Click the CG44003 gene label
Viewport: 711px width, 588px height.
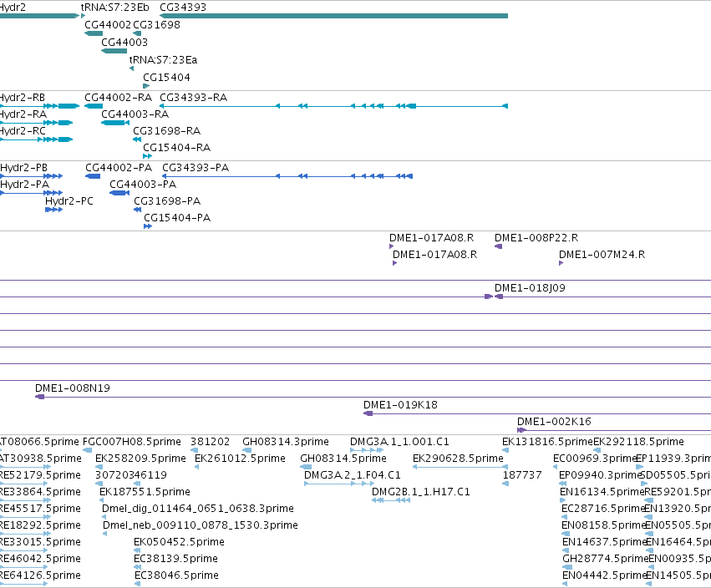point(124,43)
